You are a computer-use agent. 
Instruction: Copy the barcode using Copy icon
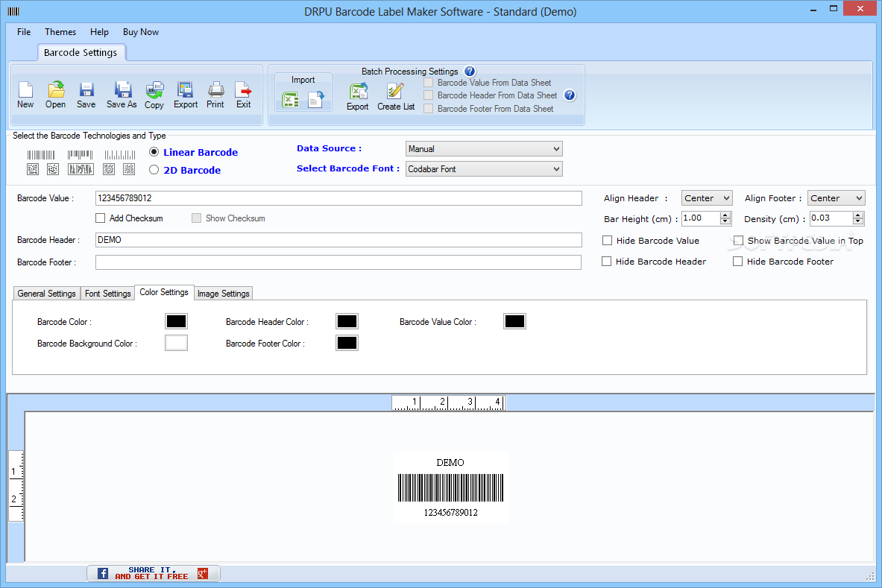[154, 95]
